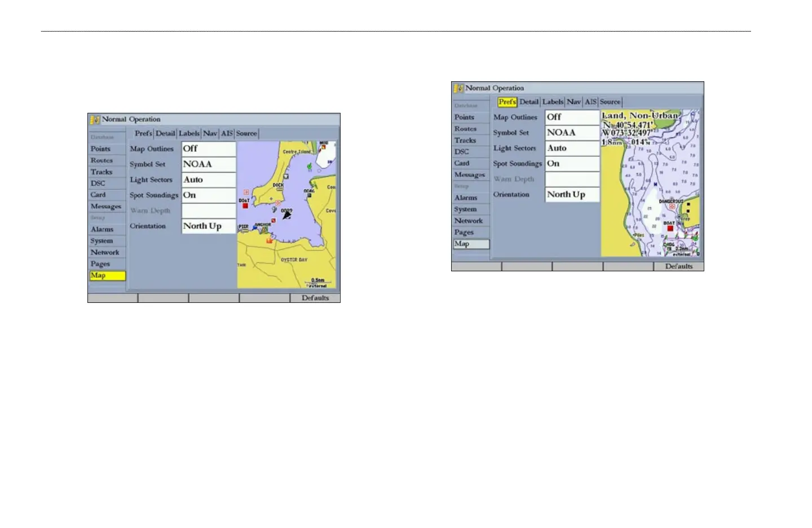Select Points in the right screen sidebar
The height and width of the screenshot is (528, 812).
(471, 117)
